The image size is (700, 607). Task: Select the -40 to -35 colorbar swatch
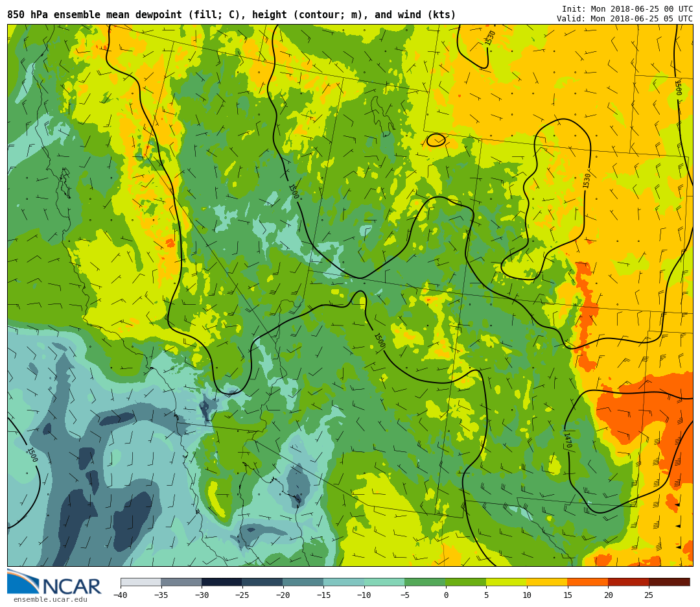tap(141, 582)
